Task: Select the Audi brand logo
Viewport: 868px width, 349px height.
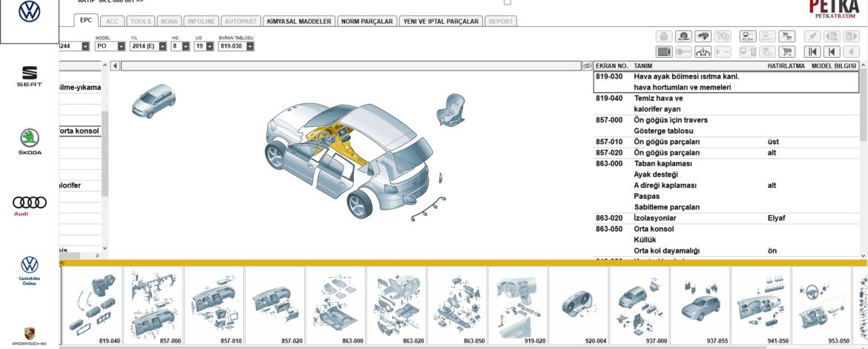Action: click(x=30, y=206)
